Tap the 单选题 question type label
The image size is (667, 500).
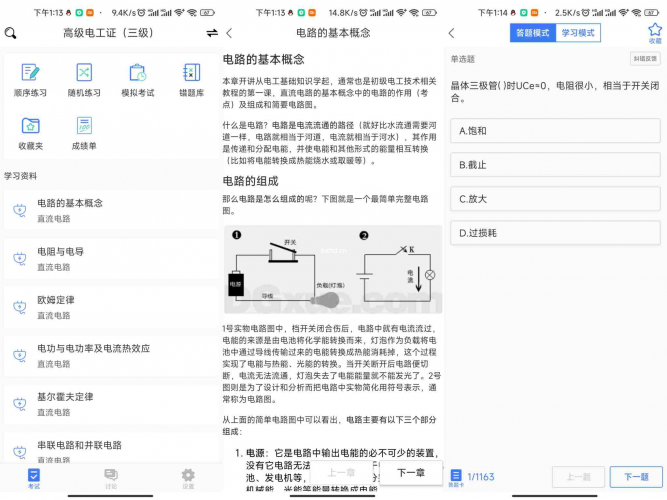(463, 59)
